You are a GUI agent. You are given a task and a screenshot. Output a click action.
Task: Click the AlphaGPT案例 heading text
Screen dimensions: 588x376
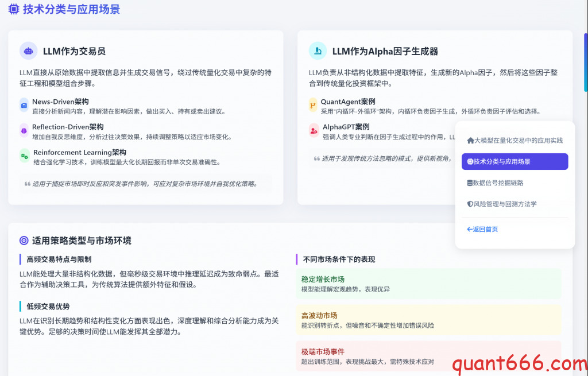(x=346, y=127)
